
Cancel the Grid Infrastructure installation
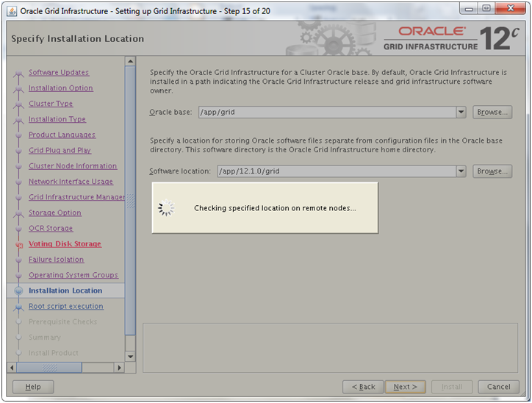[x=498, y=387]
